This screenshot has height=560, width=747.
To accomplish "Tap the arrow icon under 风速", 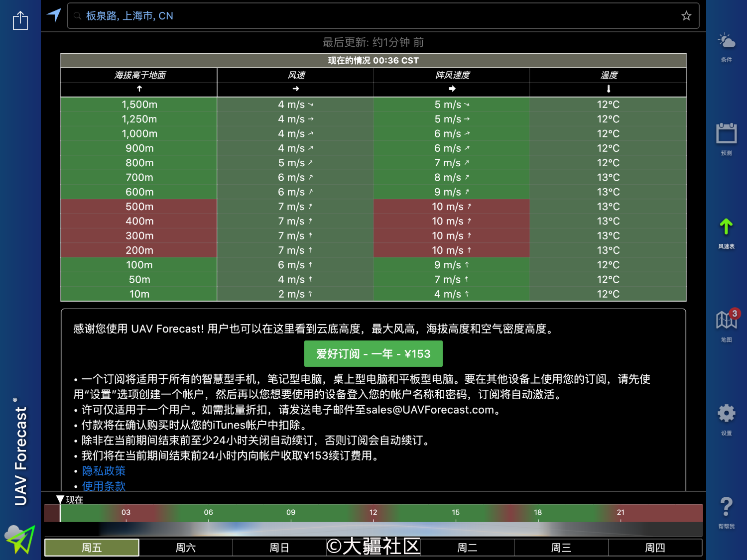I will [x=296, y=89].
